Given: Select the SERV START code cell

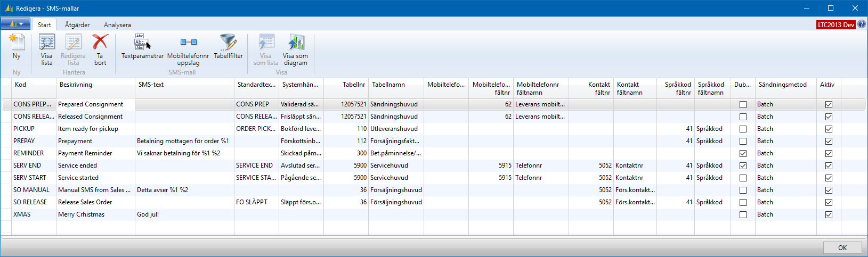Looking at the screenshot, I should [34, 178].
